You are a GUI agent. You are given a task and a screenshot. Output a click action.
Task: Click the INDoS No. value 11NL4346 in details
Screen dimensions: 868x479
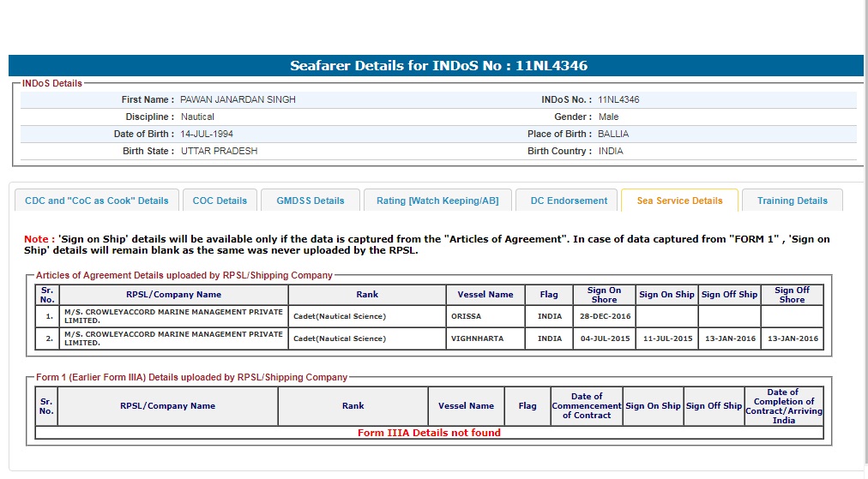pos(618,100)
